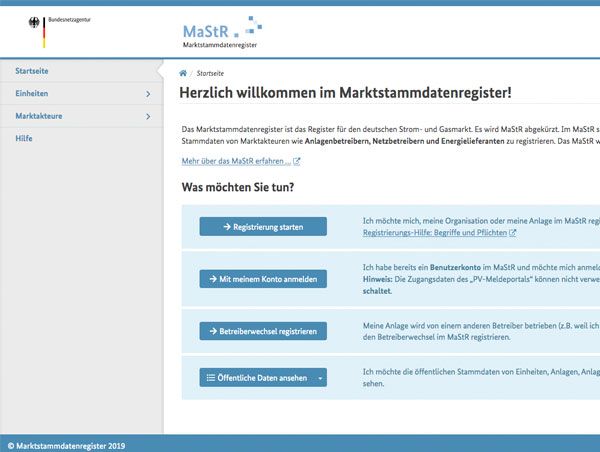Screen dimensions: 600x452
Task: Expand the Einheiten chevron arrow
Action: 148,94
